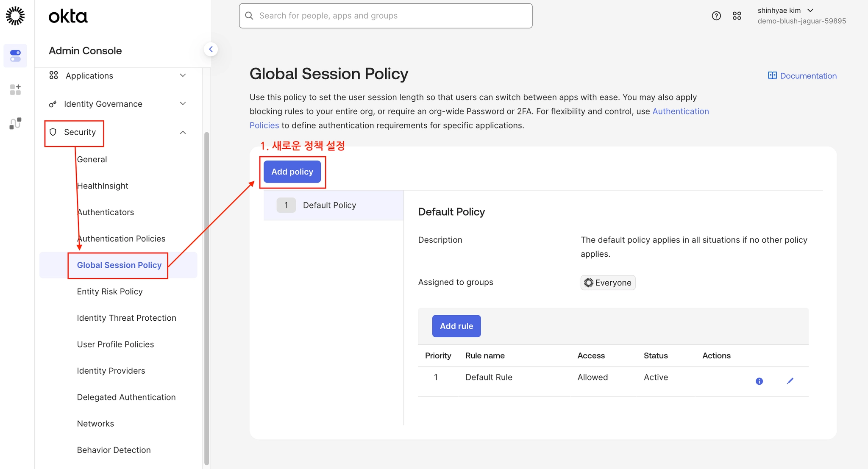Click the help question mark icon
Image resolution: width=868 pixels, height=469 pixels.
coord(716,16)
